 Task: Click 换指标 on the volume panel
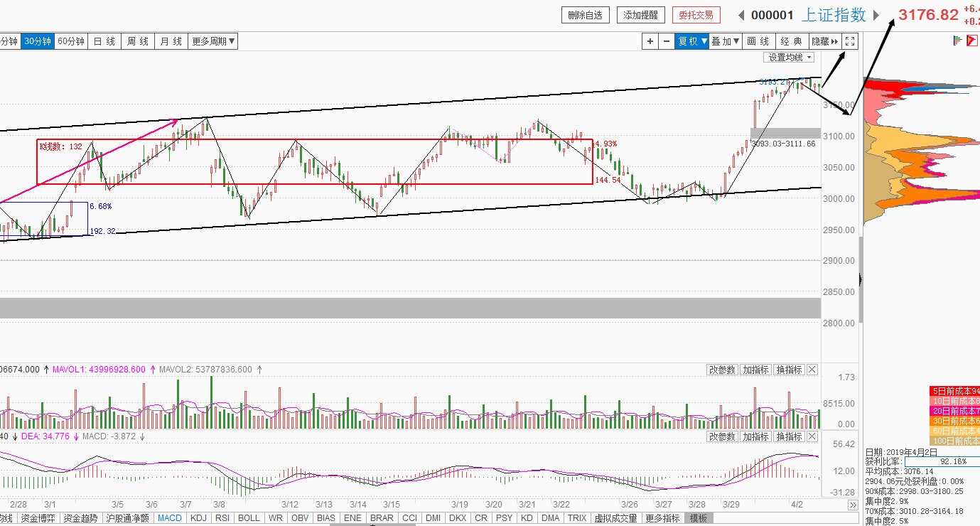789,370
